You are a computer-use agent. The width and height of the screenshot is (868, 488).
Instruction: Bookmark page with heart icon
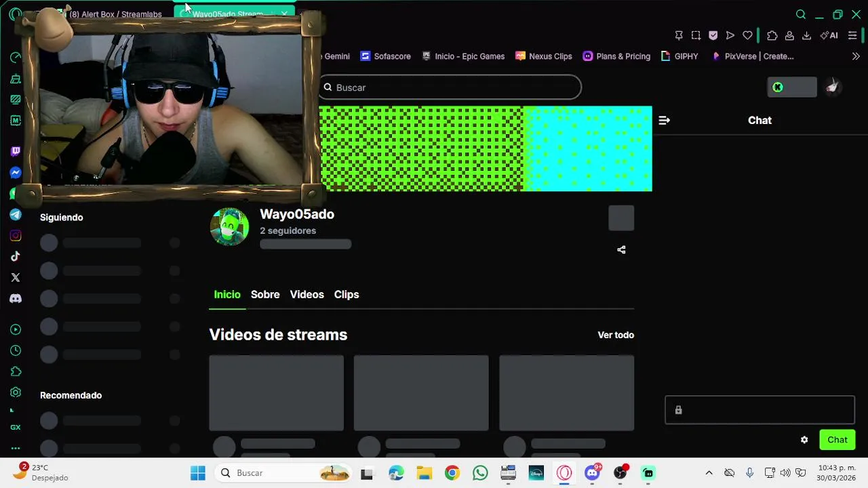pos(747,35)
